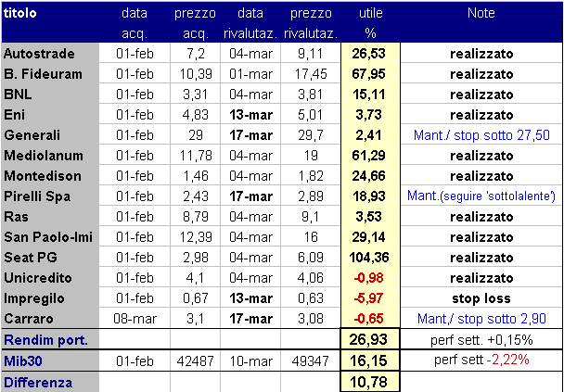Select the 61,29 profit cell
Image resolution: width=564 pixels, height=392 pixels.
point(368,156)
